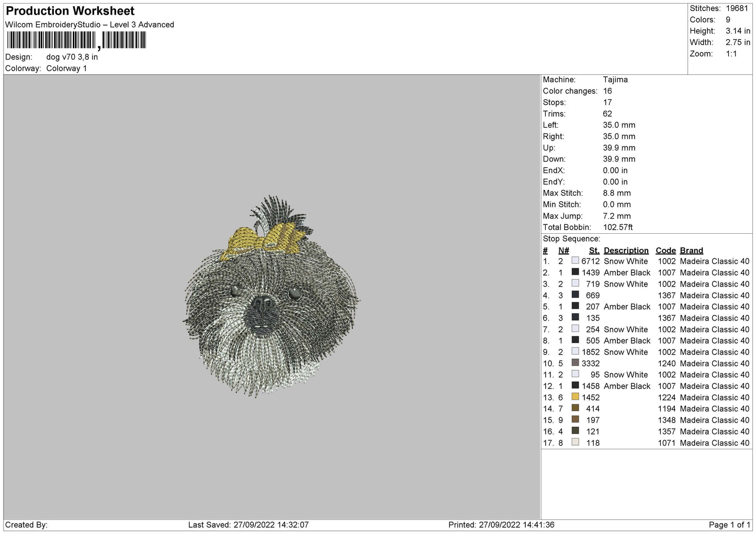Image resolution: width=756 pixels, height=534 pixels.
Task: Click the barcode under the worksheet title
Action: [x=76, y=40]
